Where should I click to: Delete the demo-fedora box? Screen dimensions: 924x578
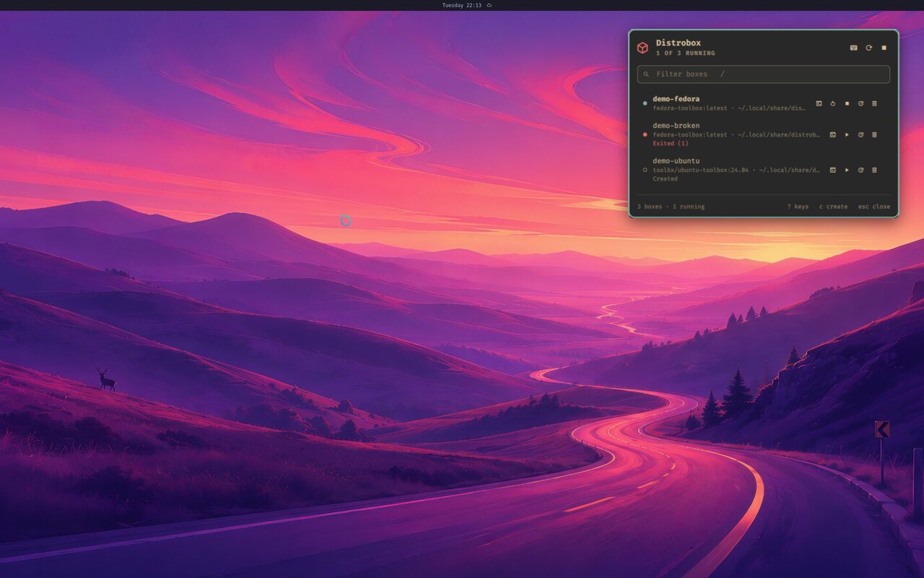point(874,103)
